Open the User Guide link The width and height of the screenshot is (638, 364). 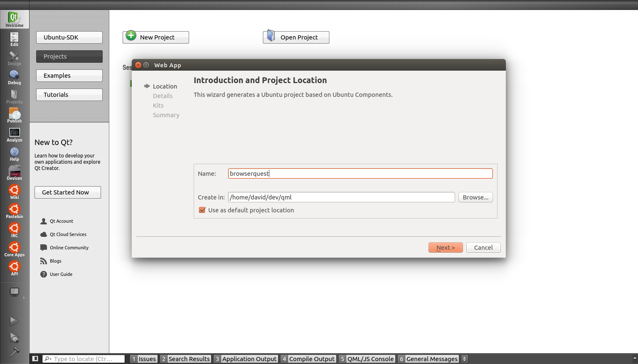57,274
